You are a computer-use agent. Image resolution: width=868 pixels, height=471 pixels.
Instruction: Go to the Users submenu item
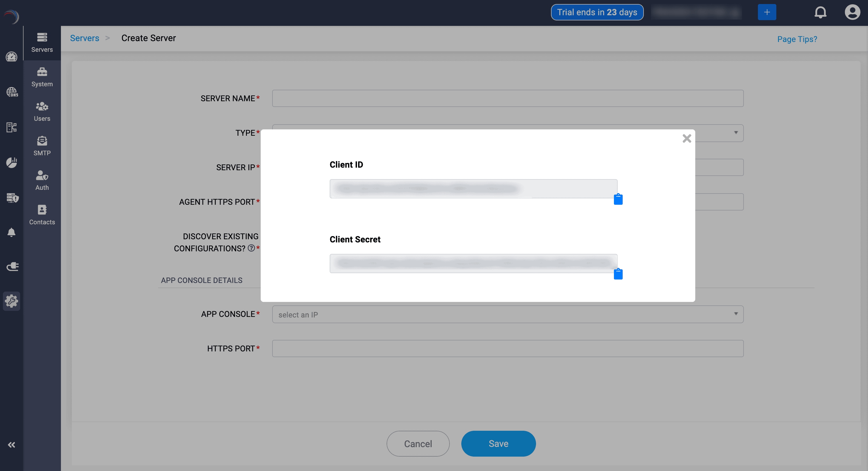click(42, 112)
